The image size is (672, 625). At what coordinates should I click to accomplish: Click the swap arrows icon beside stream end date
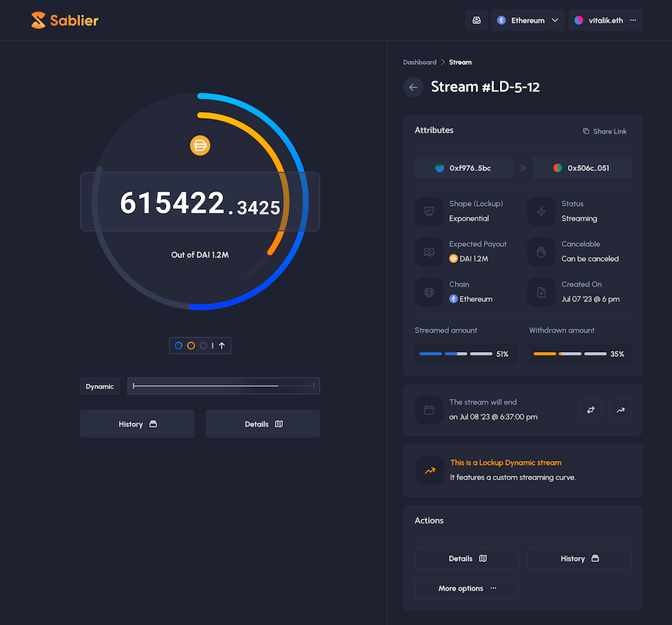(591, 410)
